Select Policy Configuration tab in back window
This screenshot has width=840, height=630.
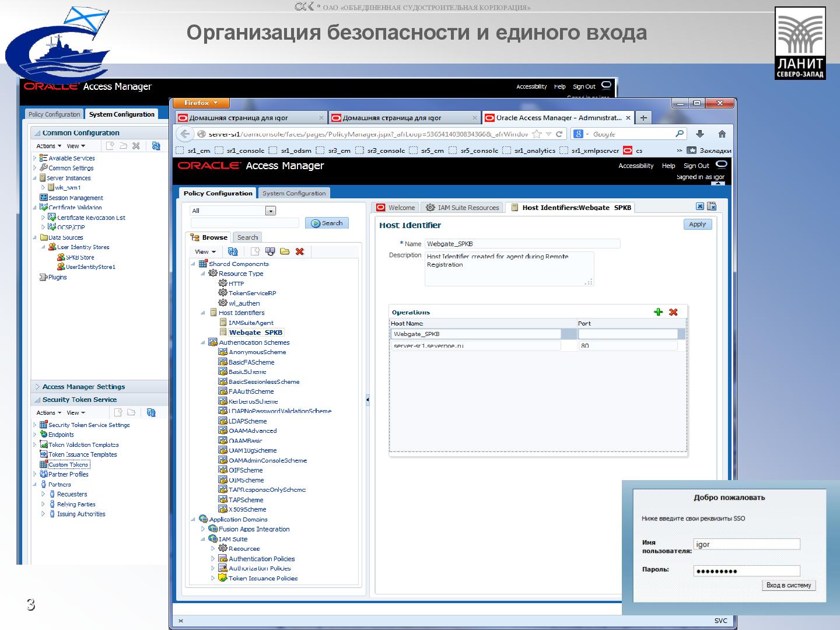click(x=54, y=114)
